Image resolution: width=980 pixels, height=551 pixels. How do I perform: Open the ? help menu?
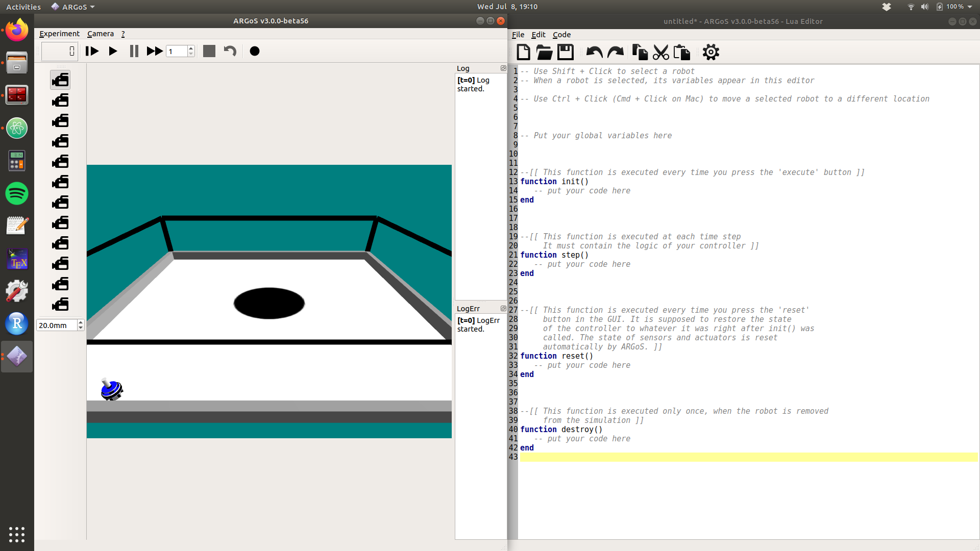click(x=123, y=34)
